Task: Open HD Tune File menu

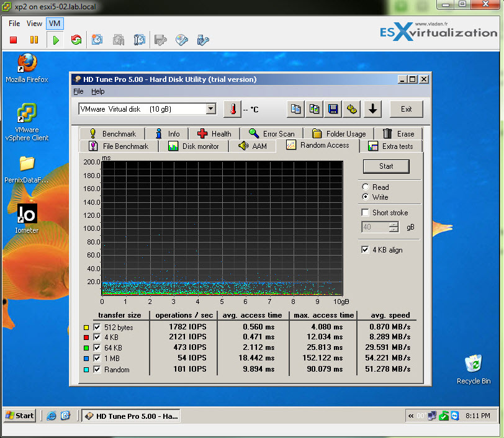Action: (x=78, y=91)
